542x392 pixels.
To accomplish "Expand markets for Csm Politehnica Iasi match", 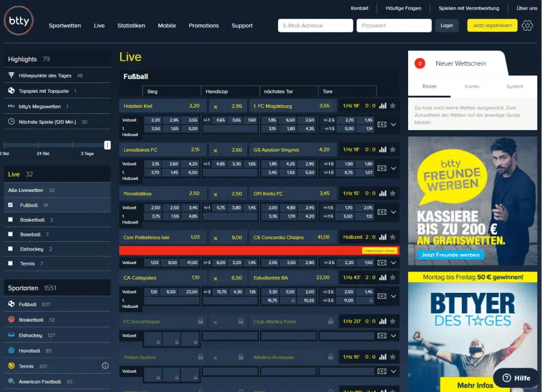I will pos(393,263).
